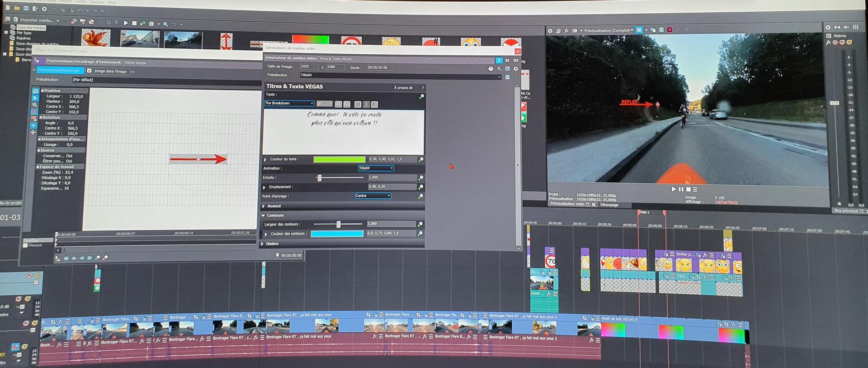The image size is (868, 368).
Task: Select the Panoramique/Recadrage effect chain button
Action: click(x=60, y=70)
